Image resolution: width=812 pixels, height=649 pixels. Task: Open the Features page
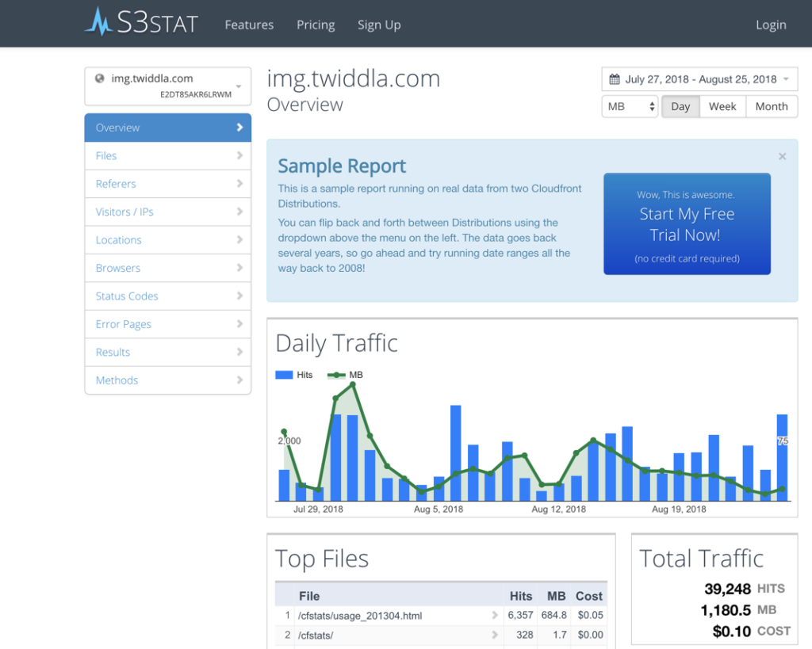pos(249,25)
